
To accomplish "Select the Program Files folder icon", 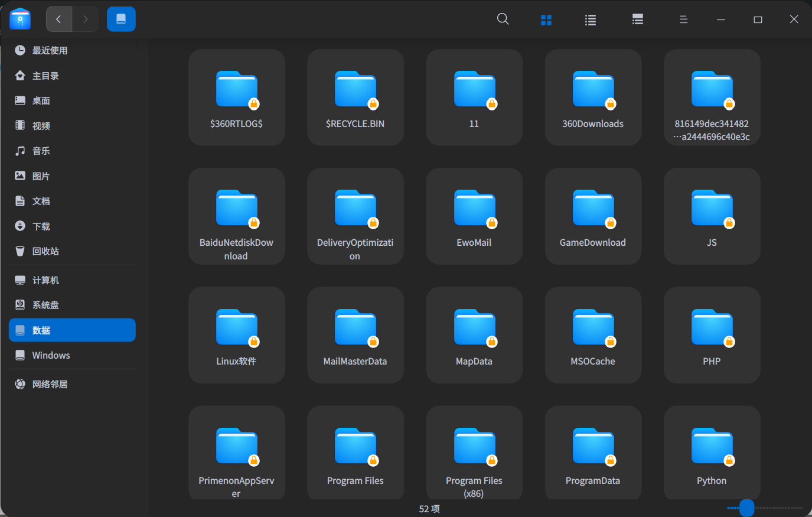I will pyautogui.click(x=356, y=446).
